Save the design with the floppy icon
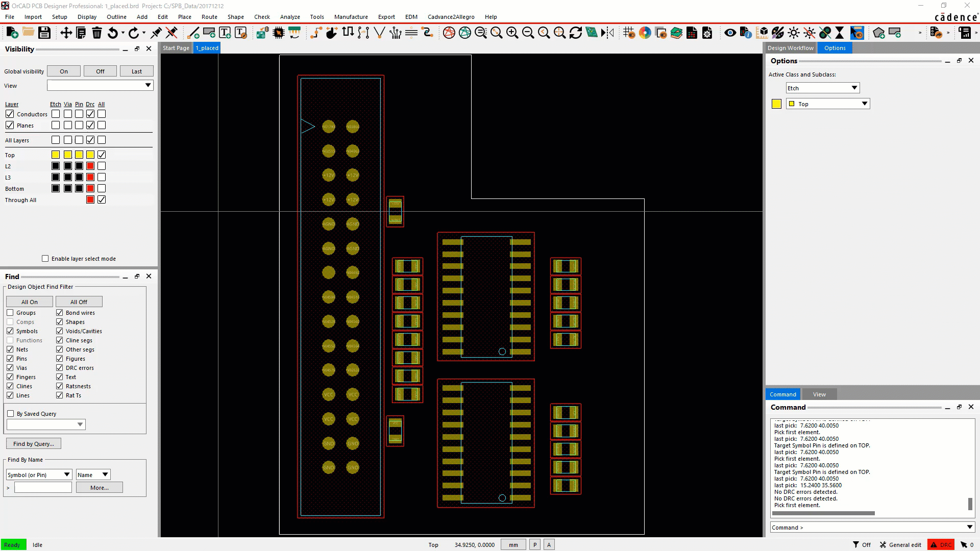Screen dimensions: 980x551 click(x=44, y=33)
